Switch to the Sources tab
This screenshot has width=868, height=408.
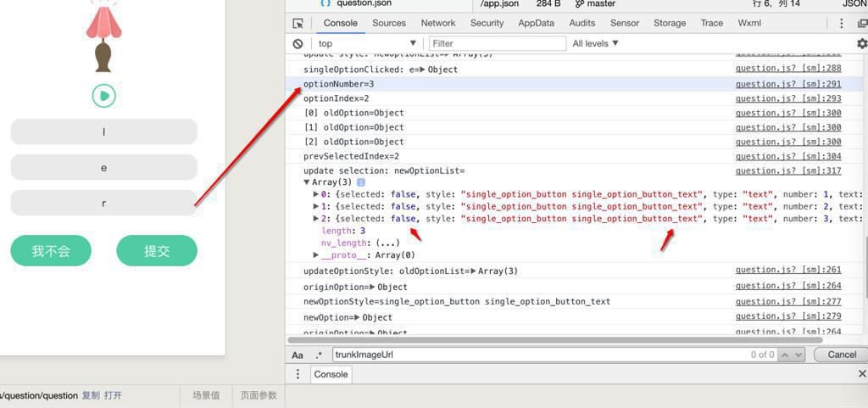pos(389,23)
